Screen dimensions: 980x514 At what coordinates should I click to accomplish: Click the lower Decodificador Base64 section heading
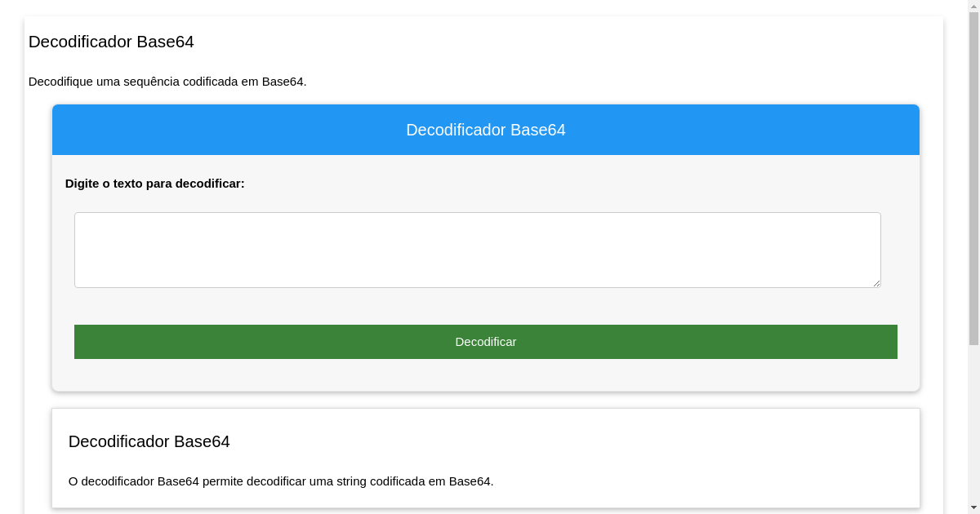(x=149, y=441)
